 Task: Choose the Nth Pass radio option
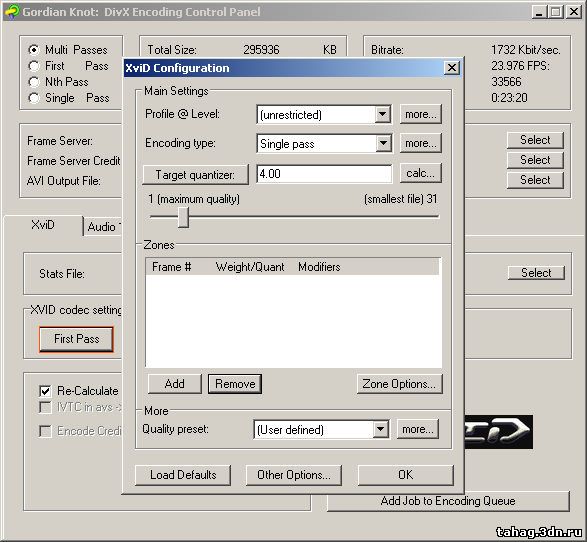[34, 82]
